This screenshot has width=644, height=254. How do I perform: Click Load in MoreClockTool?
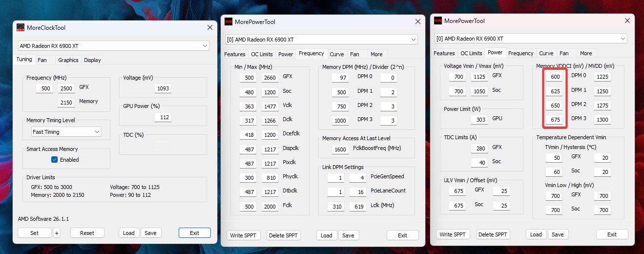[129, 233]
